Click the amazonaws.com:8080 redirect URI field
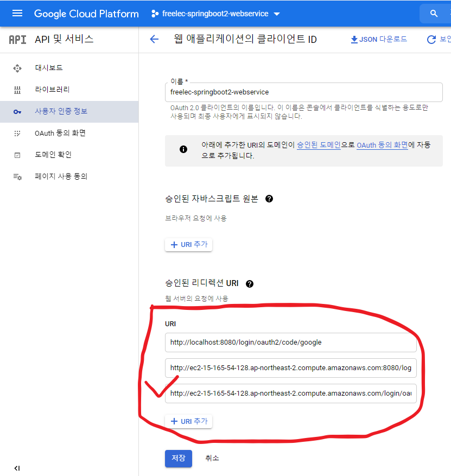 pyautogui.click(x=290, y=368)
